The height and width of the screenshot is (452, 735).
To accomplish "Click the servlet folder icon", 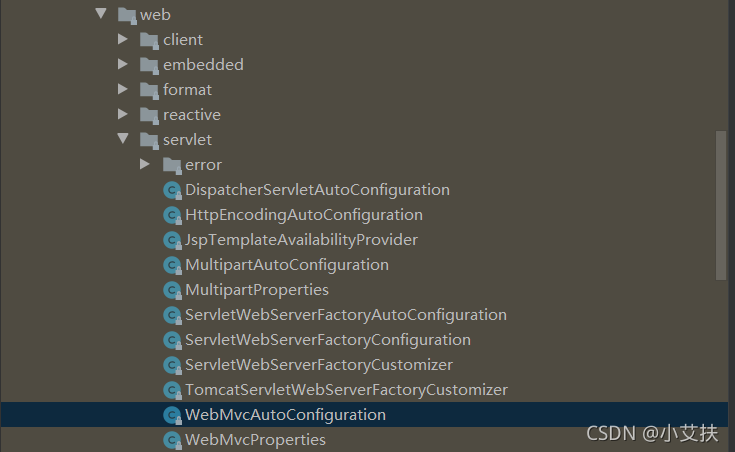I will coord(150,140).
